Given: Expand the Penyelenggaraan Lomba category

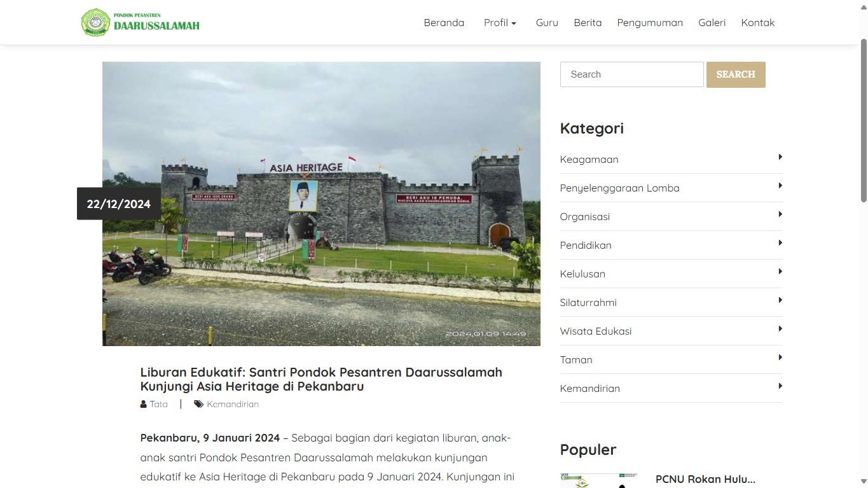Looking at the screenshot, I should [780, 185].
